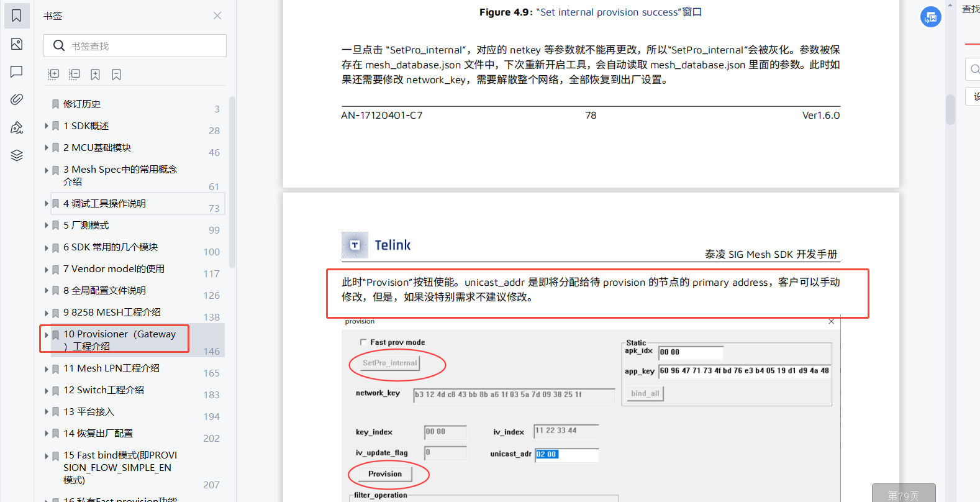Go to 2 MCU基础模块 section
This screenshot has height=502, width=980.
tap(97, 147)
